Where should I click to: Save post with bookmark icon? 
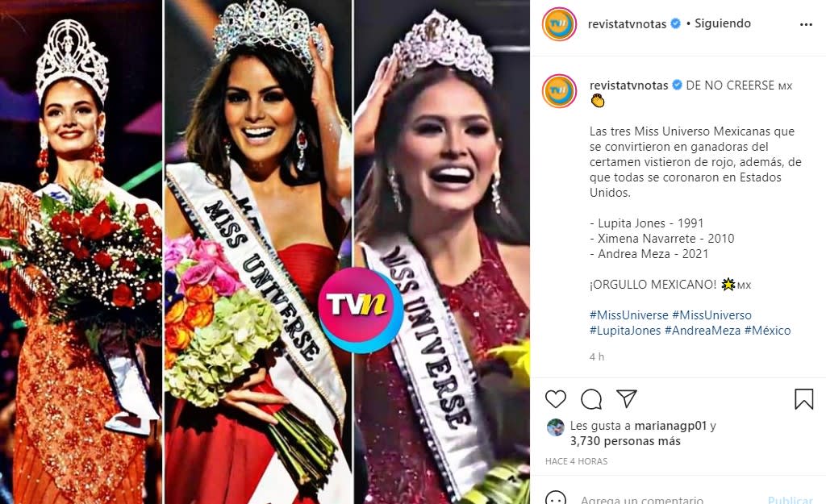(x=804, y=398)
